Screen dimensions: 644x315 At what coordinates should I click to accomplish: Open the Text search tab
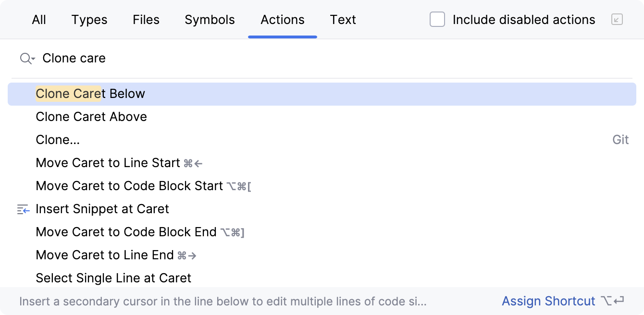click(343, 20)
